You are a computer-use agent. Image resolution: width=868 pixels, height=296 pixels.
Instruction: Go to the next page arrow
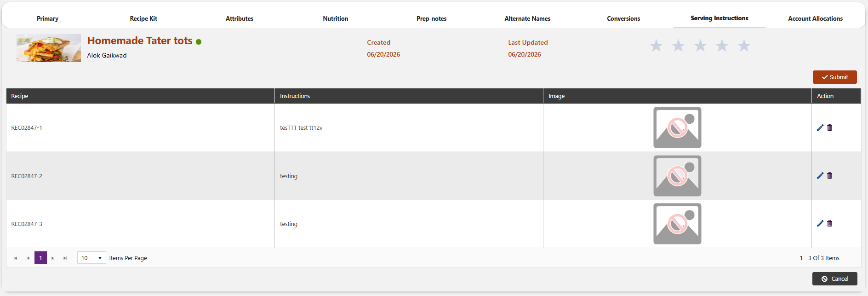click(x=53, y=258)
